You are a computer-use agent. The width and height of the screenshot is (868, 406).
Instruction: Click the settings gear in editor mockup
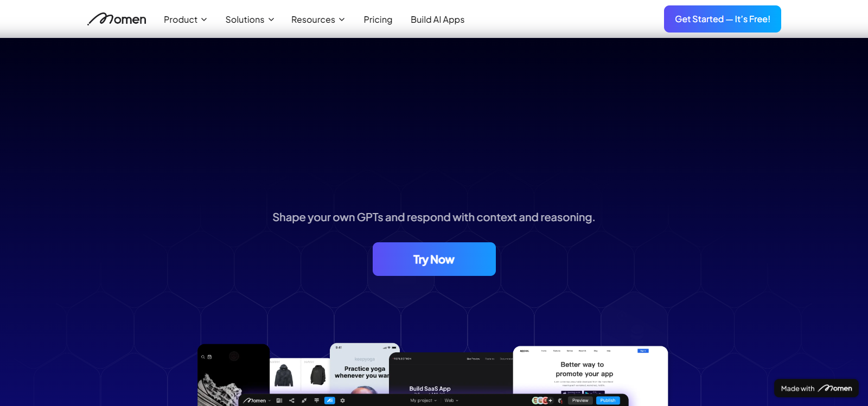[x=342, y=401]
